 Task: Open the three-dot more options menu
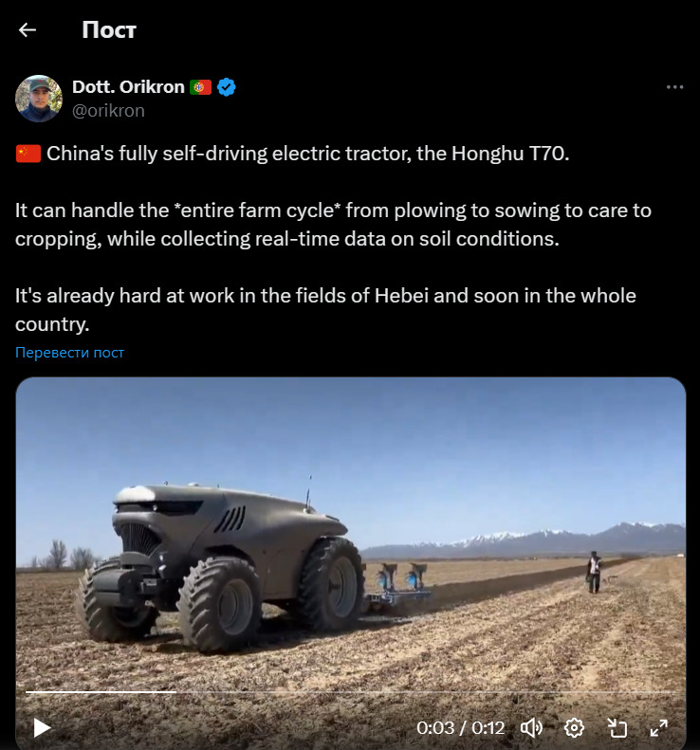[x=674, y=87]
